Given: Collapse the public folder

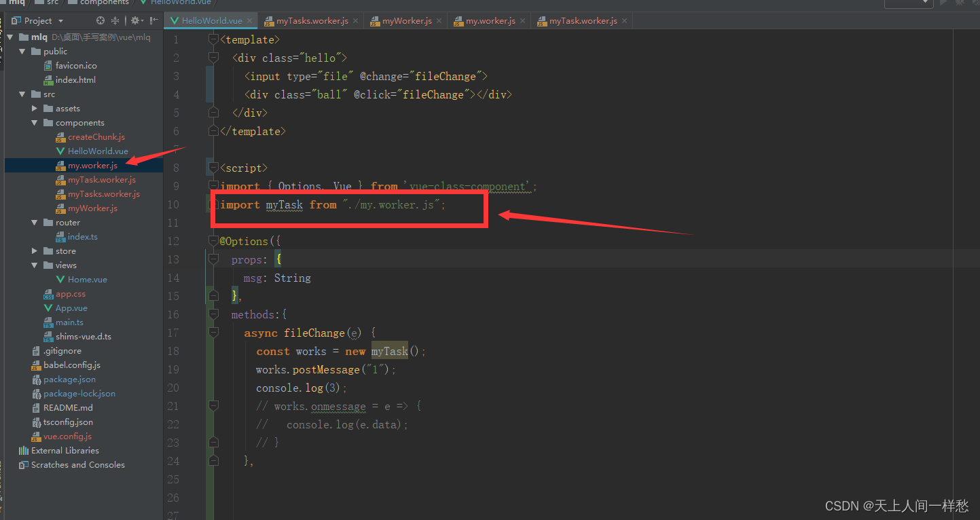Looking at the screenshot, I should (x=22, y=52).
